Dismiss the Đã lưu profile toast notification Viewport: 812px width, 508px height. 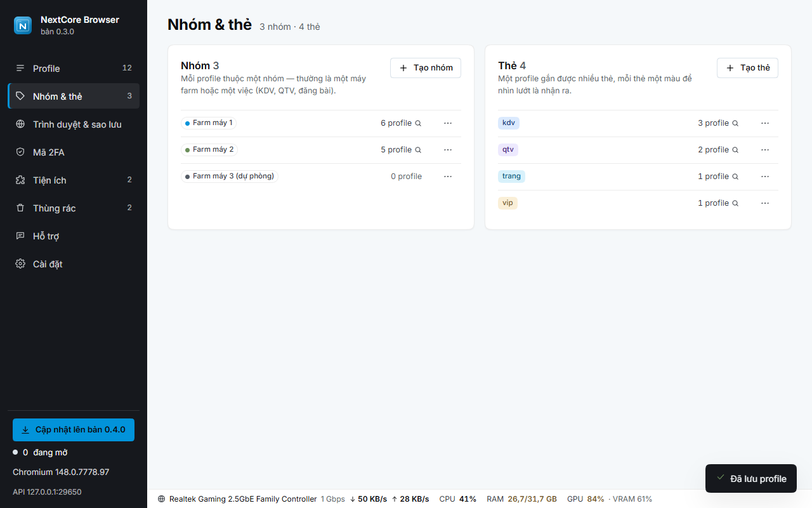pos(751,479)
